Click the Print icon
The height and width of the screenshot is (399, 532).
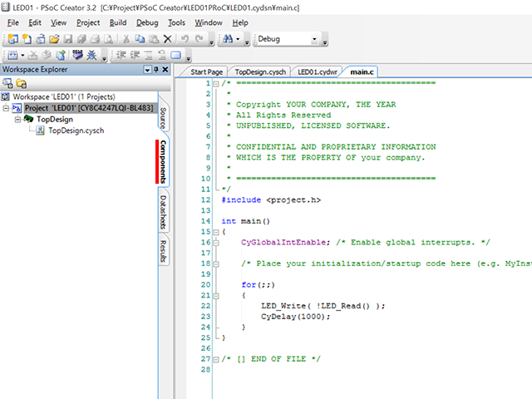point(95,39)
